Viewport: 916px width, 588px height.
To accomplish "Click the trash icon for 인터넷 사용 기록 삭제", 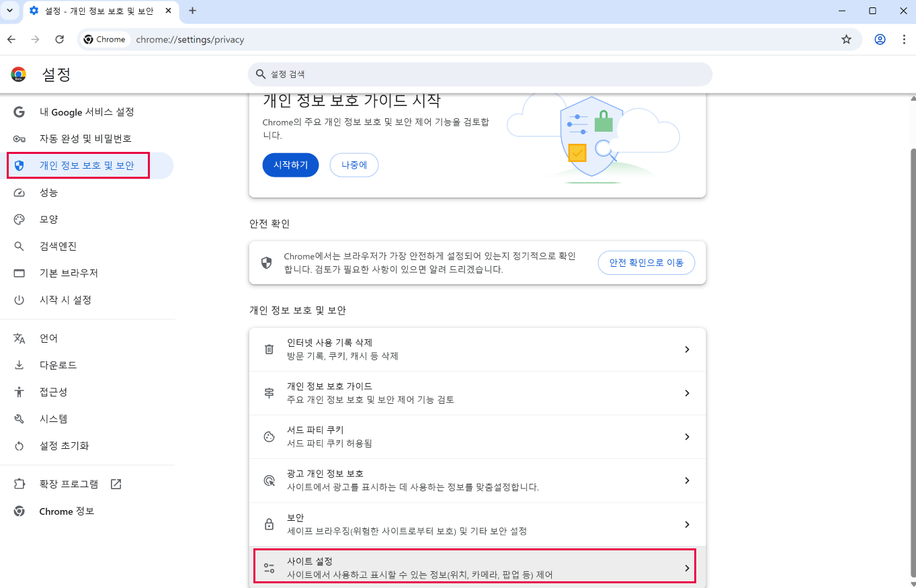I will point(269,349).
